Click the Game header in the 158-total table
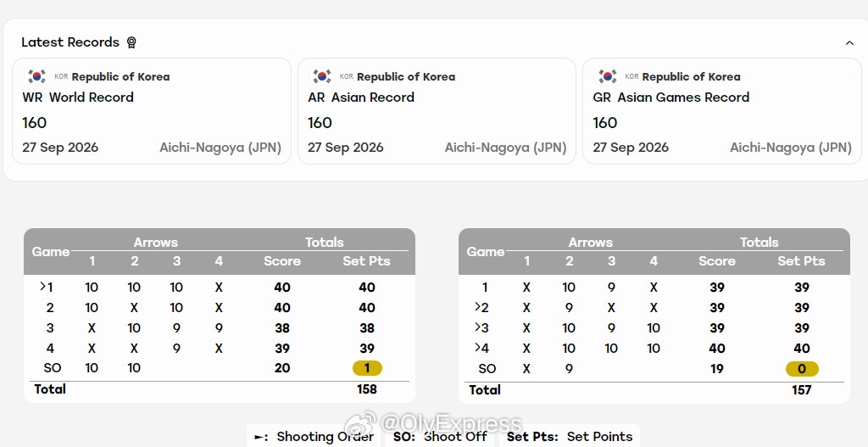868x447 pixels. 50,252
